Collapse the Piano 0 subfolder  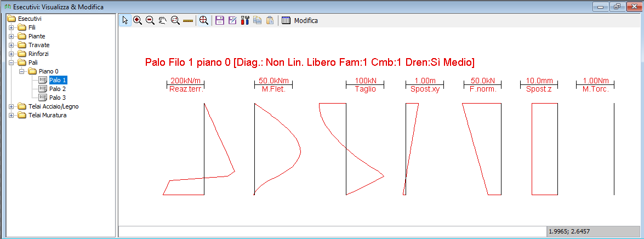coord(21,71)
